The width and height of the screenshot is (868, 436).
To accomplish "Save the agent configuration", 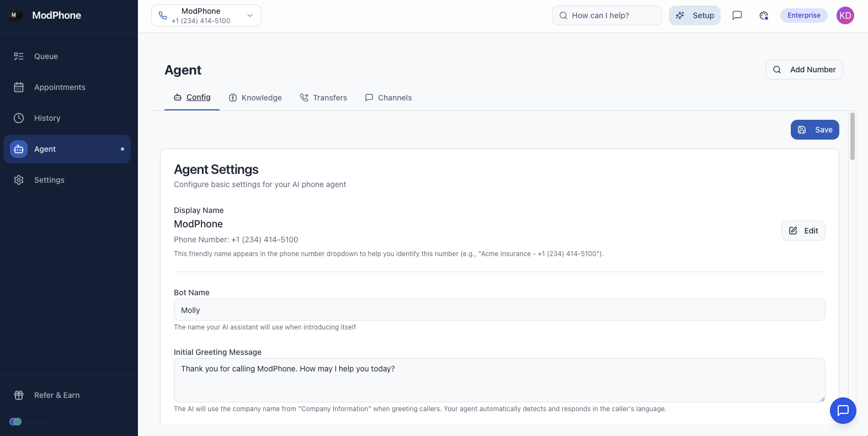I will coord(815,130).
